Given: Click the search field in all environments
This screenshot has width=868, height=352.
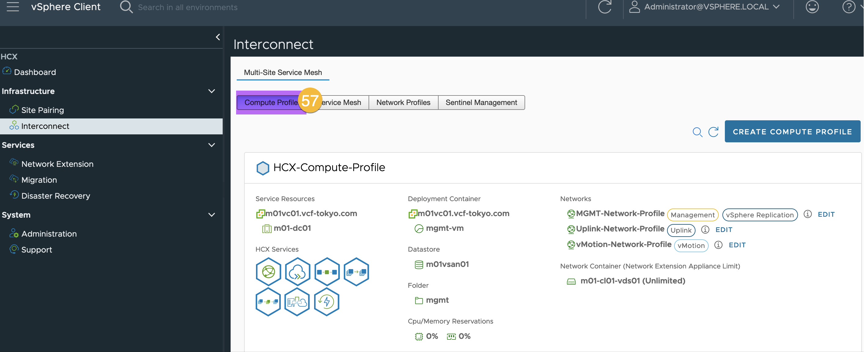Looking at the screenshot, I should tap(187, 7).
